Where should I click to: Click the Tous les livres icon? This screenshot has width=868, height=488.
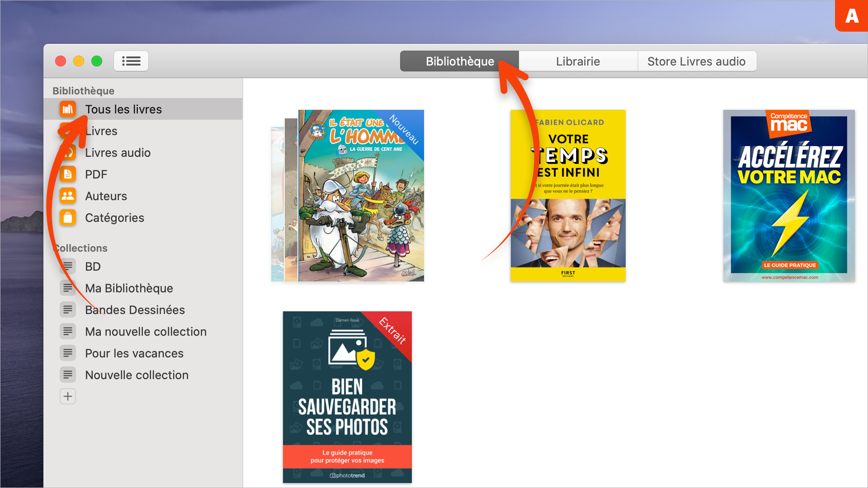coord(68,109)
